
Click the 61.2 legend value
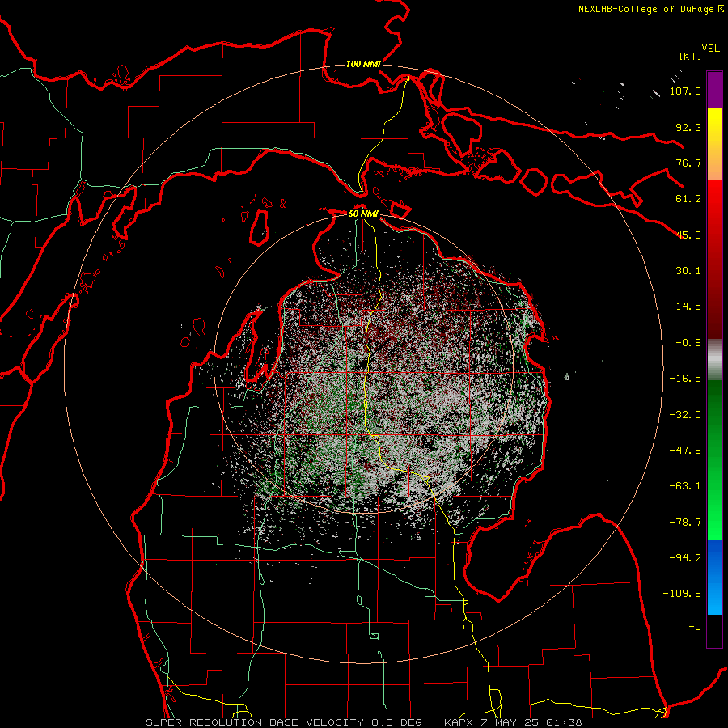click(x=688, y=199)
